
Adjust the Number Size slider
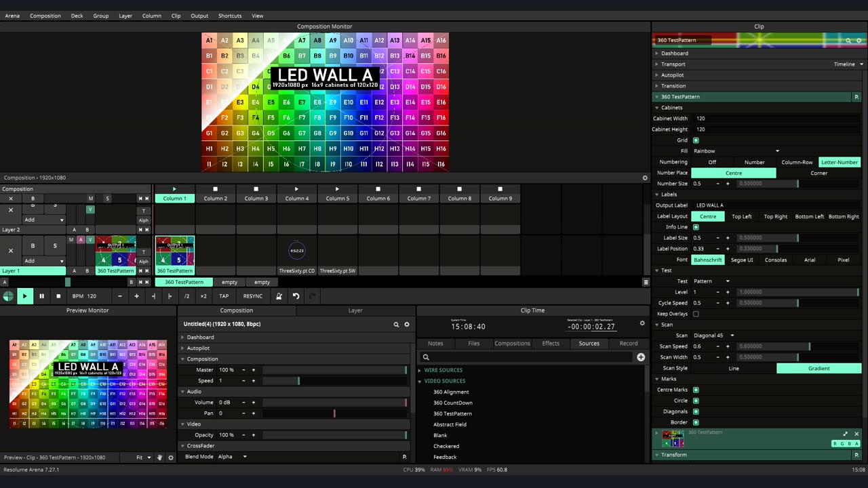pyautogui.click(x=799, y=184)
